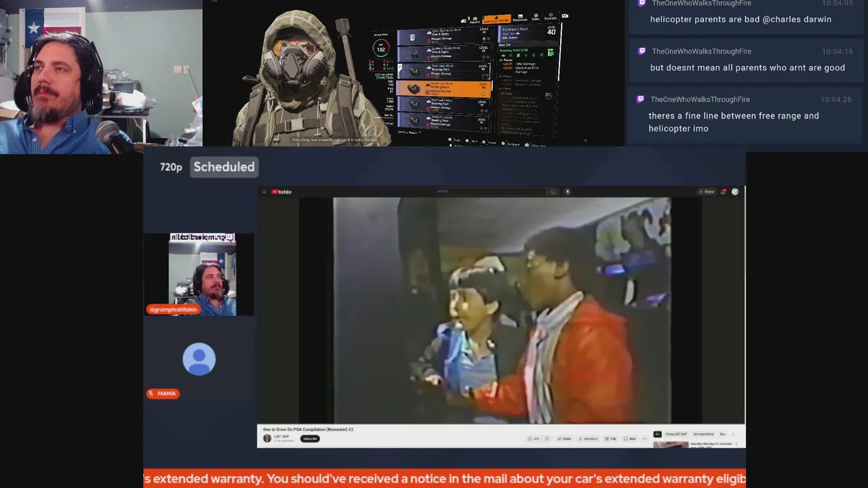Screen dimensions: 868x488
Task: Focus the YouTube search field
Action: 492,192
